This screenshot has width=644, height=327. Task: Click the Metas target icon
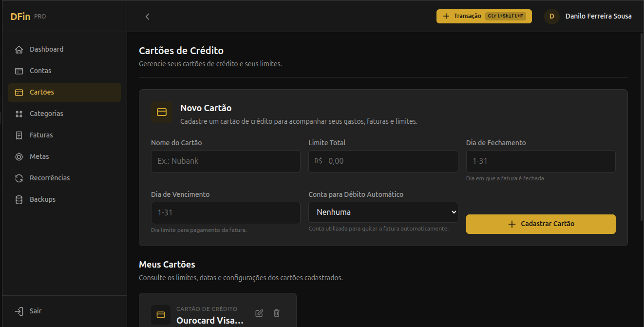coord(19,156)
